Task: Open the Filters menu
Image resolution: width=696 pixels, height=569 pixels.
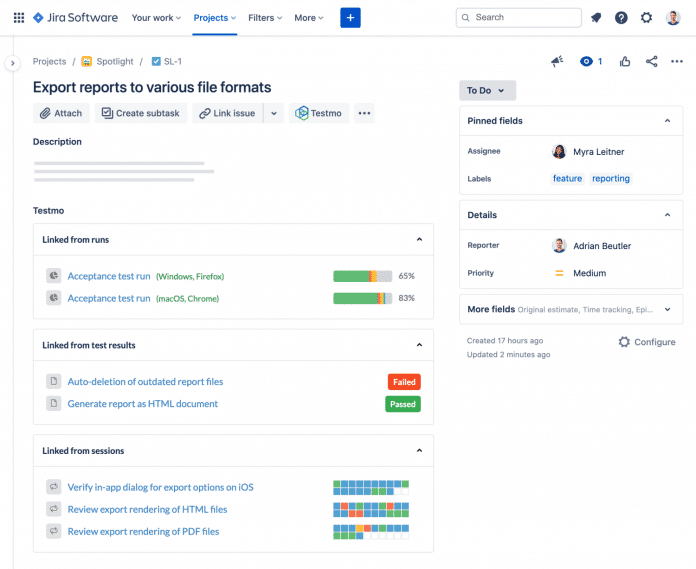Action: (x=265, y=18)
